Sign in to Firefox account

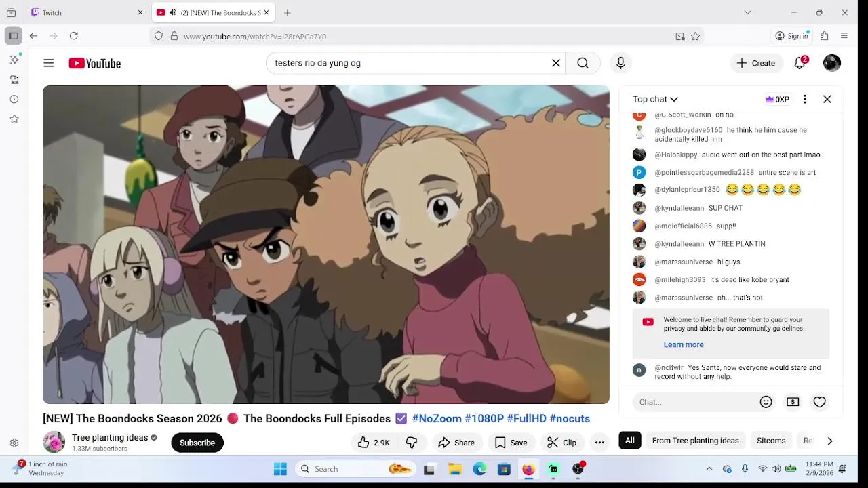(791, 36)
